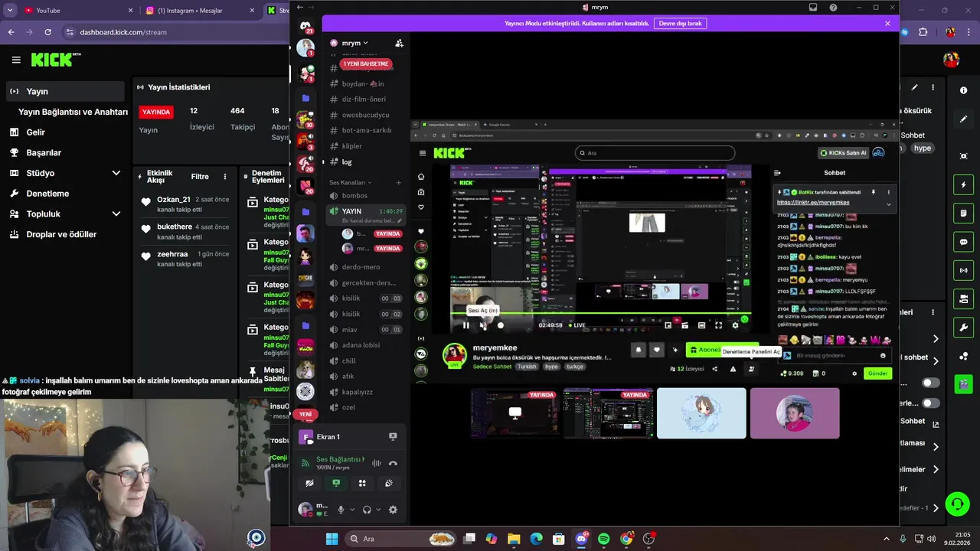
Task: Mute microphone in Discord user panel
Action: tap(341, 510)
